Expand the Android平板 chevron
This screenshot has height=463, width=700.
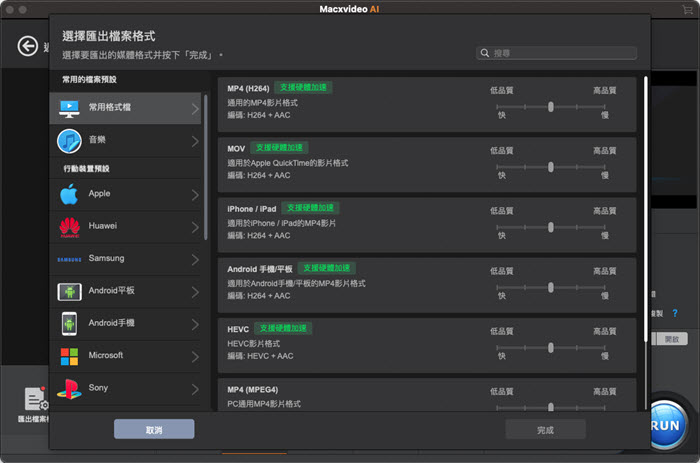[195, 292]
